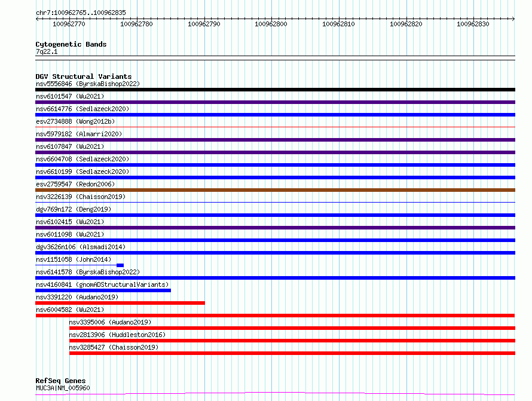Select esv2734888 (Wong2012b) label
Viewport: 532px width, 401px height.
[x=75, y=121]
